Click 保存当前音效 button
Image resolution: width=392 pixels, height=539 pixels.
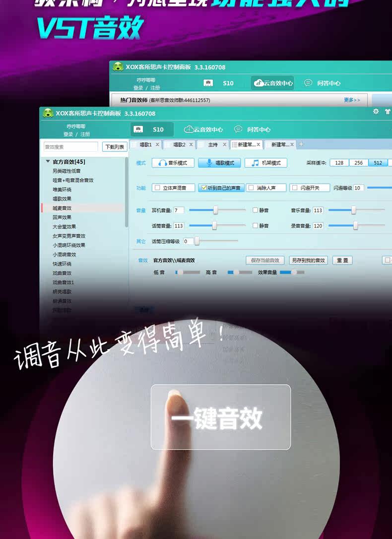tap(265, 260)
